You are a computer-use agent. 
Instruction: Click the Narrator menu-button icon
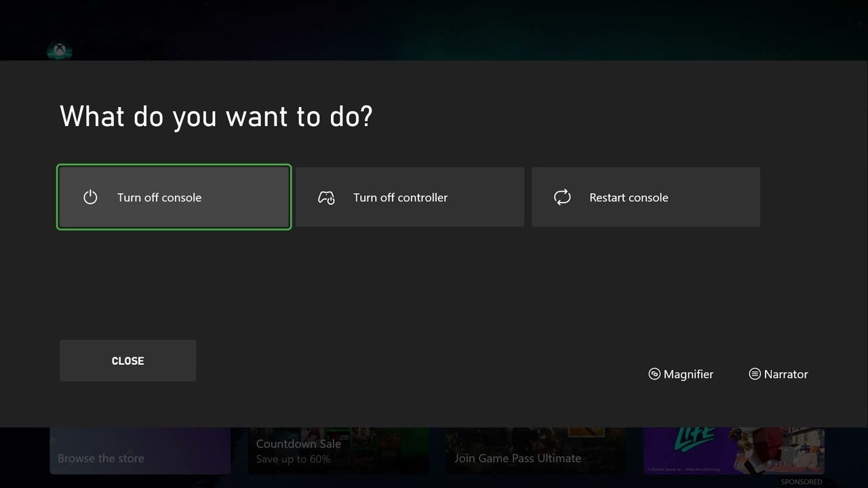755,374
